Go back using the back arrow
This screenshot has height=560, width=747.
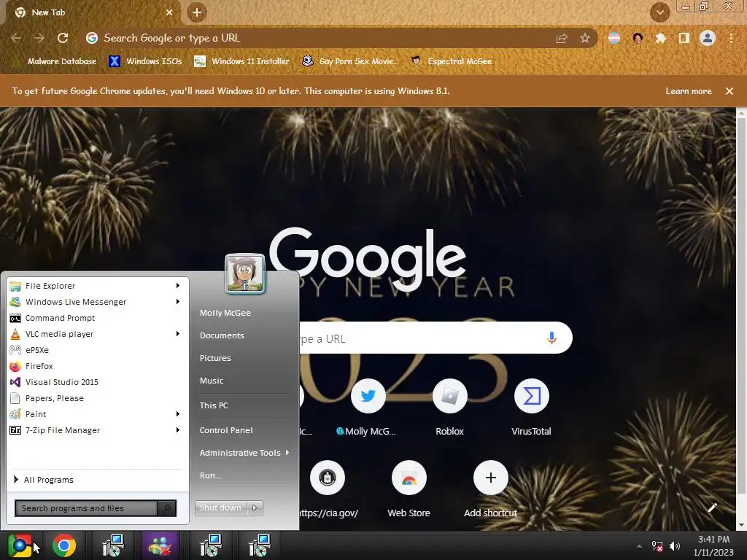pos(16,38)
